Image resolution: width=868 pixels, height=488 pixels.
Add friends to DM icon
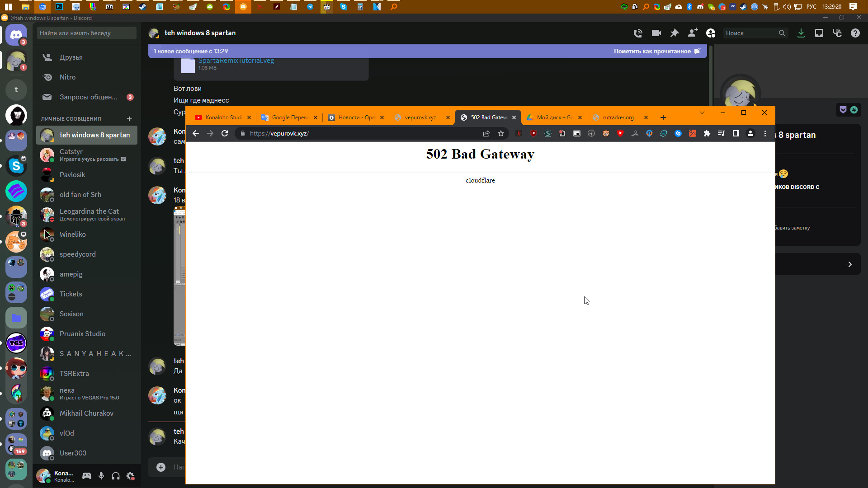click(693, 33)
